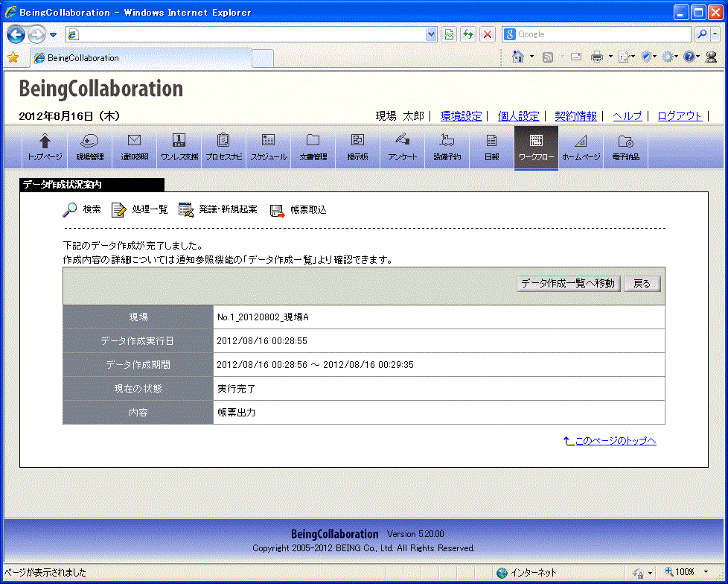
Task: Click browser Back arrow button
Action: coord(16,34)
